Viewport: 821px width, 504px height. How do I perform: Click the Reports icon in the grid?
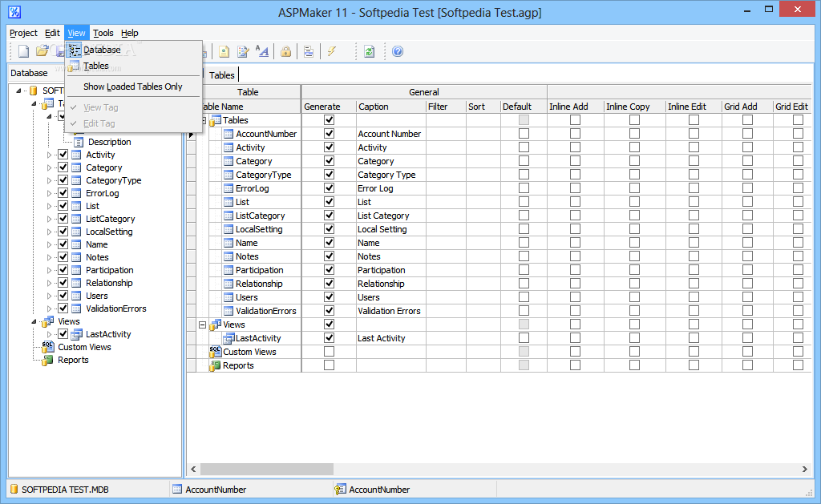[215, 365]
